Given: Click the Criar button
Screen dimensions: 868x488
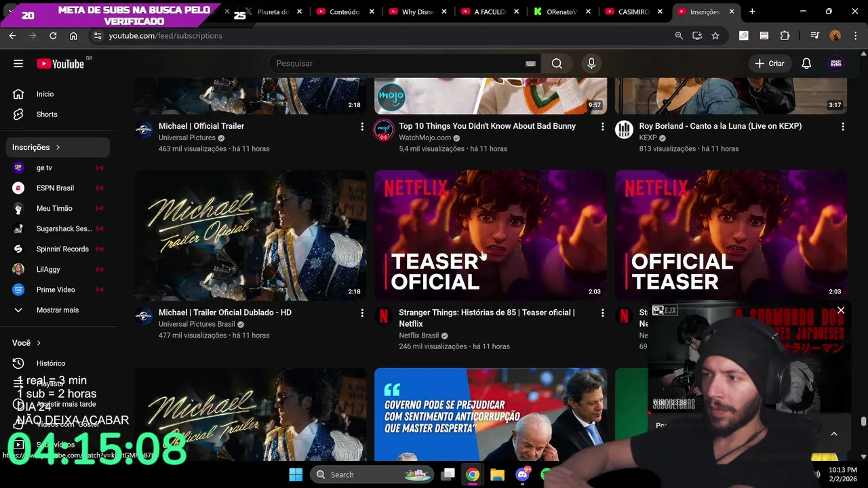Looking at the screenshot, I should tap(770, 63).
